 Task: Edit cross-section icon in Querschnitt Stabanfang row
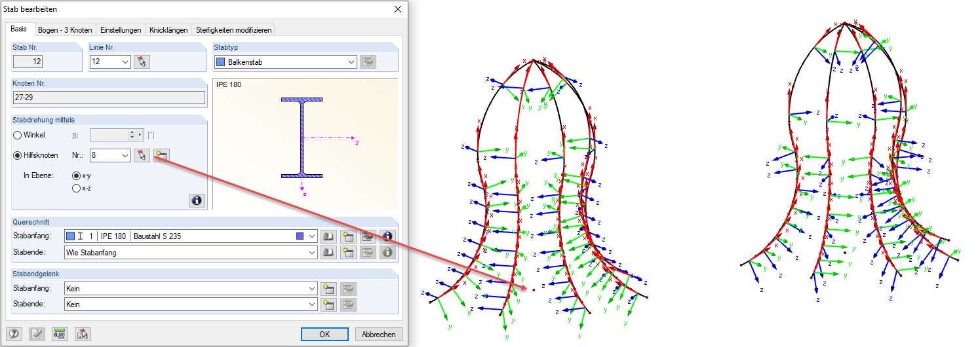368,236
